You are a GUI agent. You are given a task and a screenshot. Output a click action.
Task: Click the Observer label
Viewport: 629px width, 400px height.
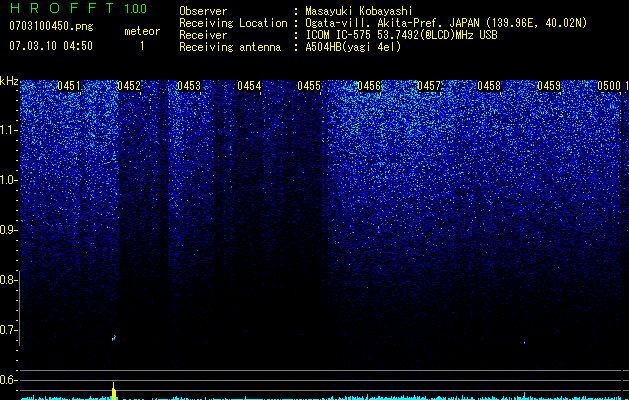203,11
